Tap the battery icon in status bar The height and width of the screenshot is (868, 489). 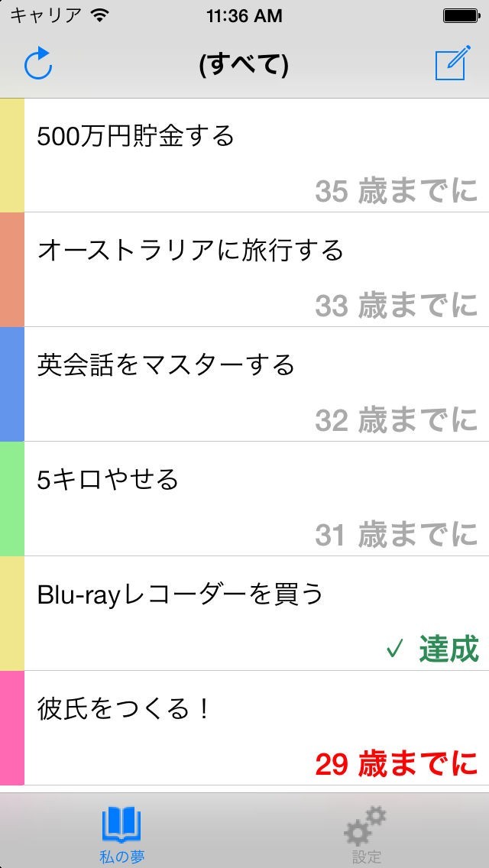point(461,15)
